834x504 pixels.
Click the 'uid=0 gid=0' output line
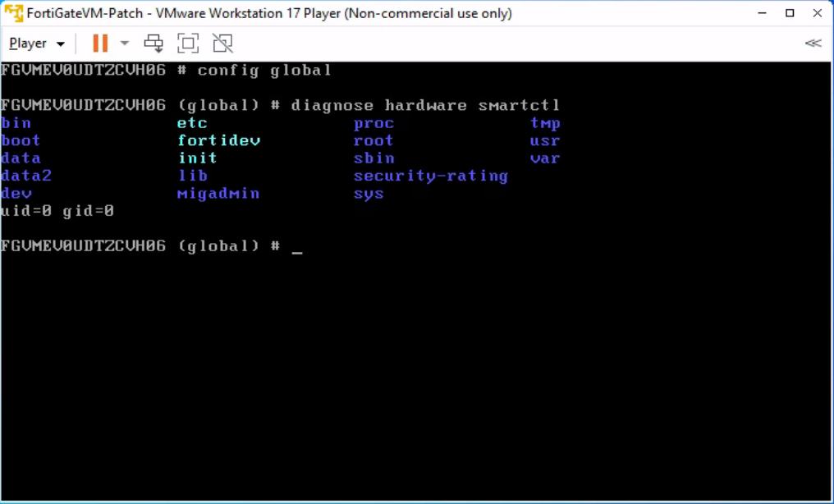(x=57, y=212)
